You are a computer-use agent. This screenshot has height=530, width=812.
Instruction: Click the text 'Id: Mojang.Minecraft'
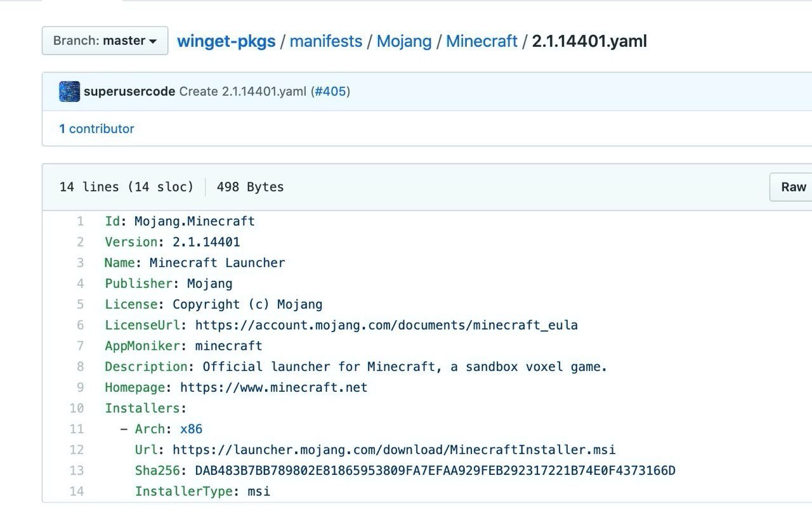coord(180,221)
